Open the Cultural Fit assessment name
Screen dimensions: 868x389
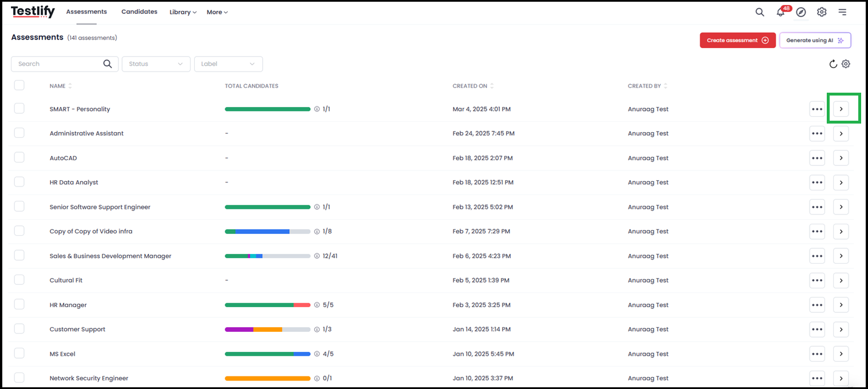pos(66,280)
